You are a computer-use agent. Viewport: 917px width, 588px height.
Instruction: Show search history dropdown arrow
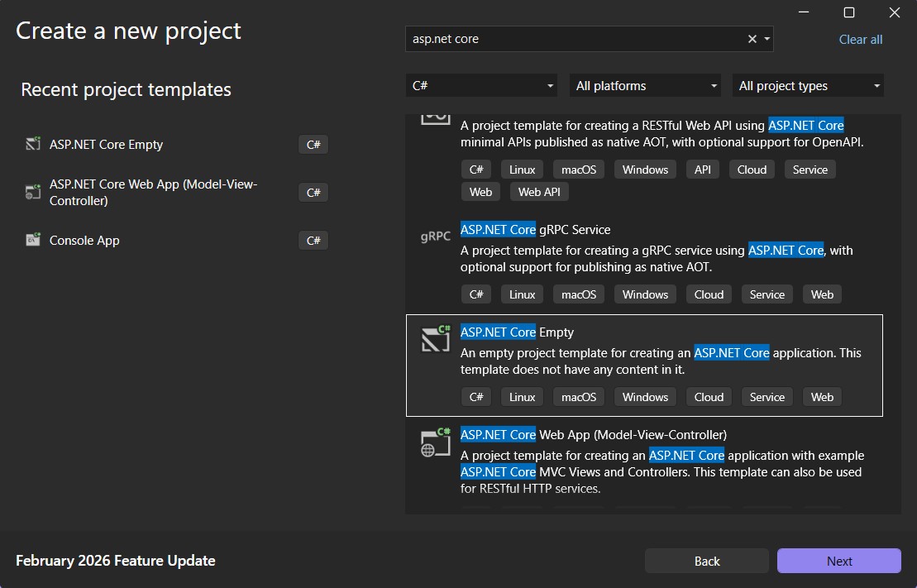pos(767,39)
